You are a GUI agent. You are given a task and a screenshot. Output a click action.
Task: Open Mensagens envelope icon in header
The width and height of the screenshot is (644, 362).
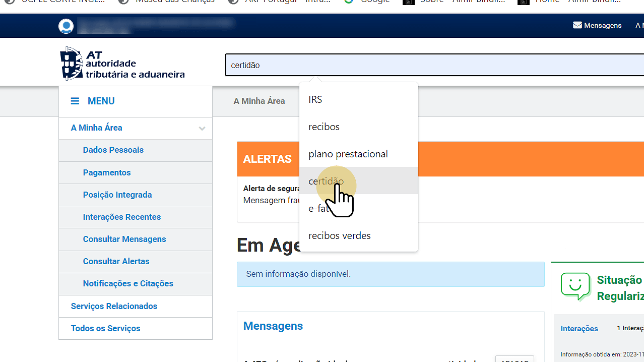coord(577,25)
